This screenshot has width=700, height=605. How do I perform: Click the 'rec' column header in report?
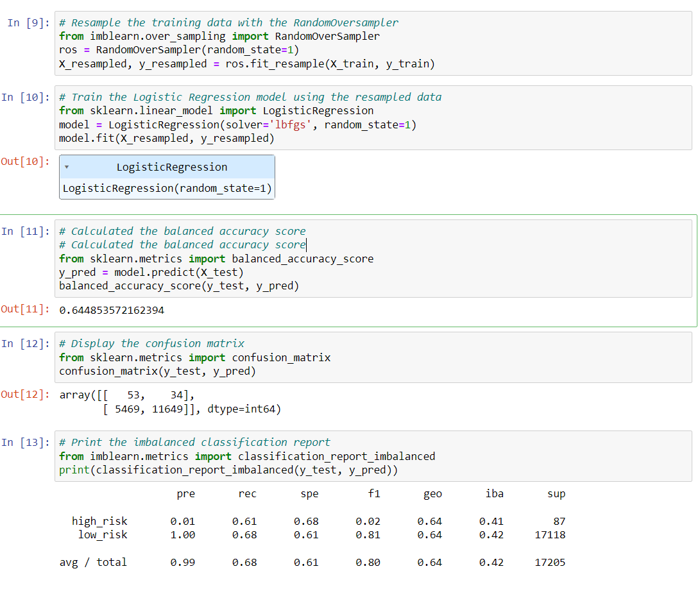tap(247, 494)
